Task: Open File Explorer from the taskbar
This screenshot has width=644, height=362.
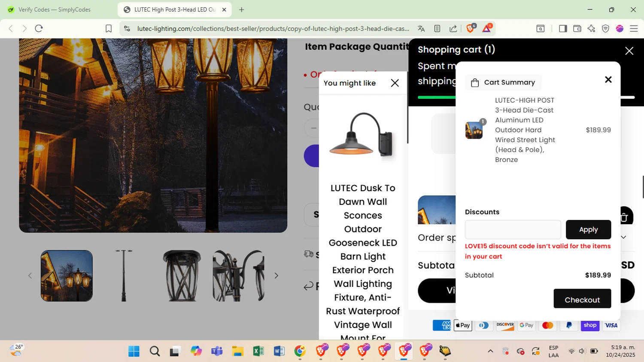Action: click(237, 351)
